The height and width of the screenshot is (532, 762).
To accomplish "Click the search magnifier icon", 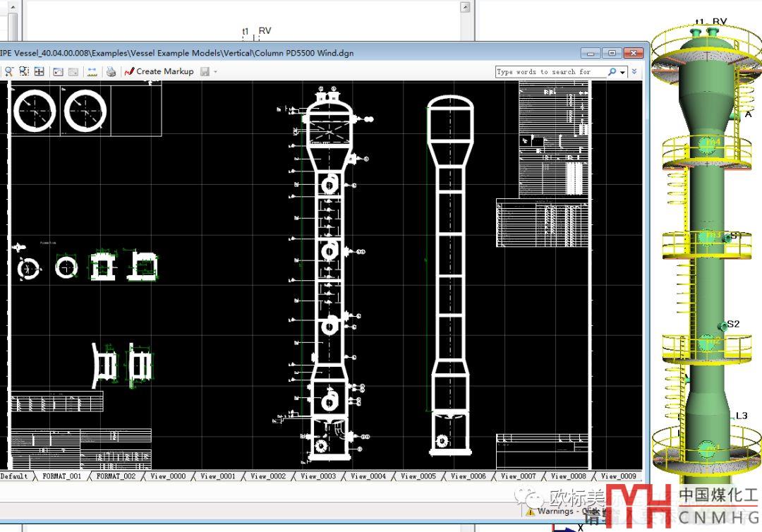I will pyautogui.click(x=612, y=71).
